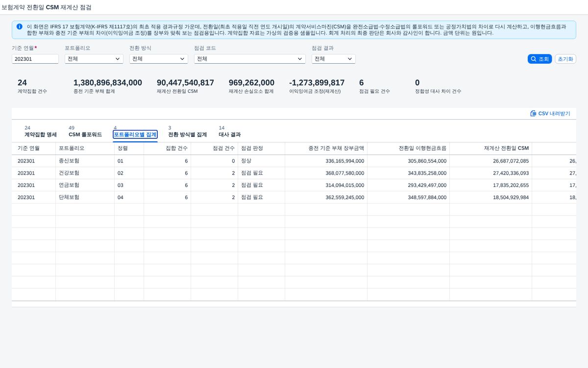Click the 종전 기준 부채 장부금액 column header
This screenshot has width=588, height=368.
pos(326,148)
